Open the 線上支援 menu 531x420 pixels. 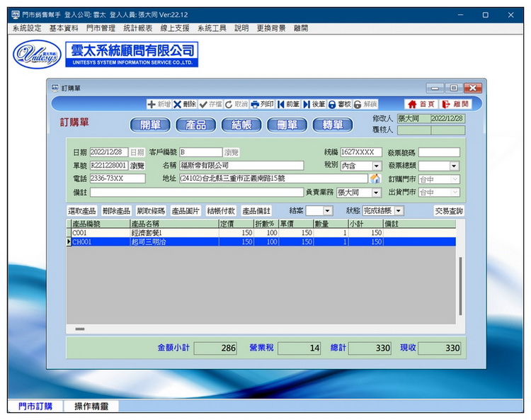point(175,28)
